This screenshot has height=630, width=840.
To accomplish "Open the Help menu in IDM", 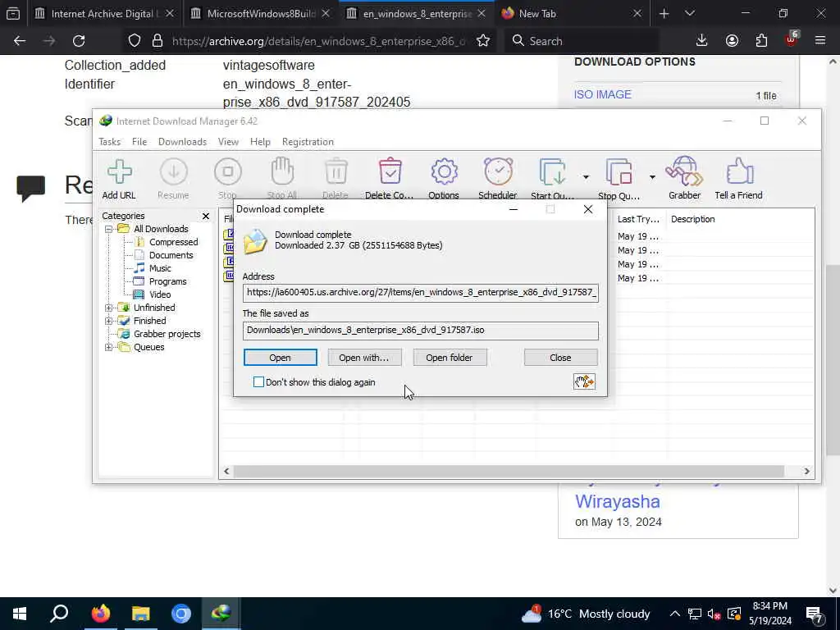I will click(x=260, y=142).
